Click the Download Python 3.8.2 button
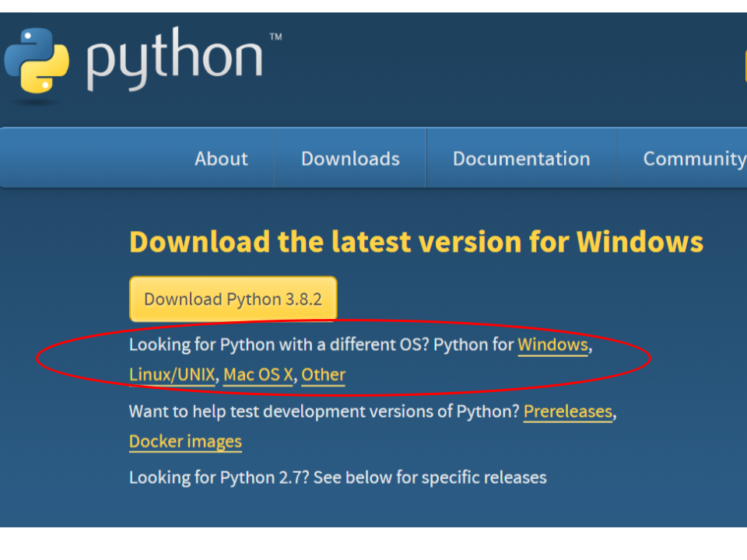Image resolution: width=747 pixels, height=560 pixels. pos(233,299)
